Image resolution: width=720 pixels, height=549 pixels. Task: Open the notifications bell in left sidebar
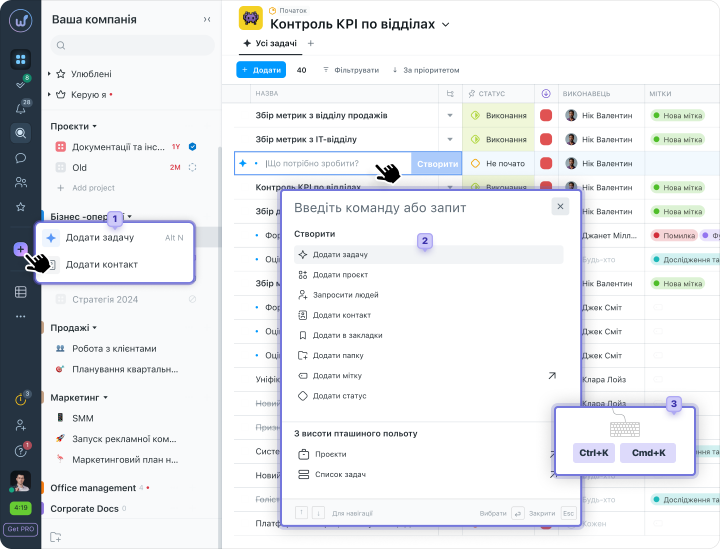(21, 108)
